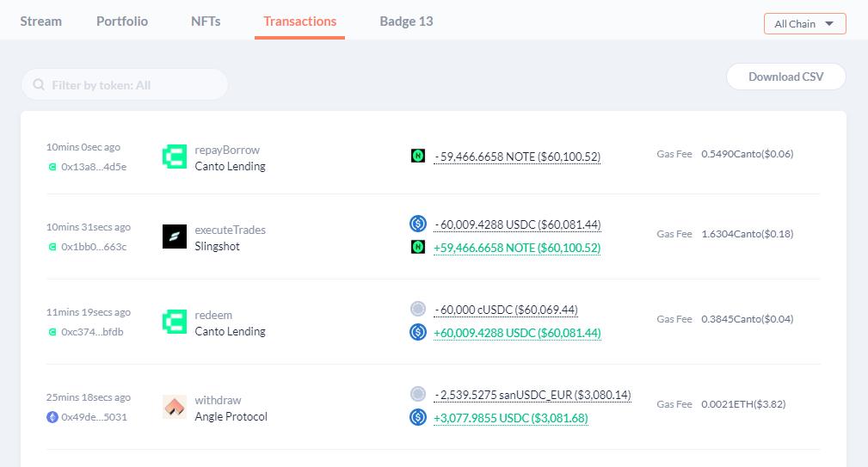Open the NFTs tab

tap(206, 22)
